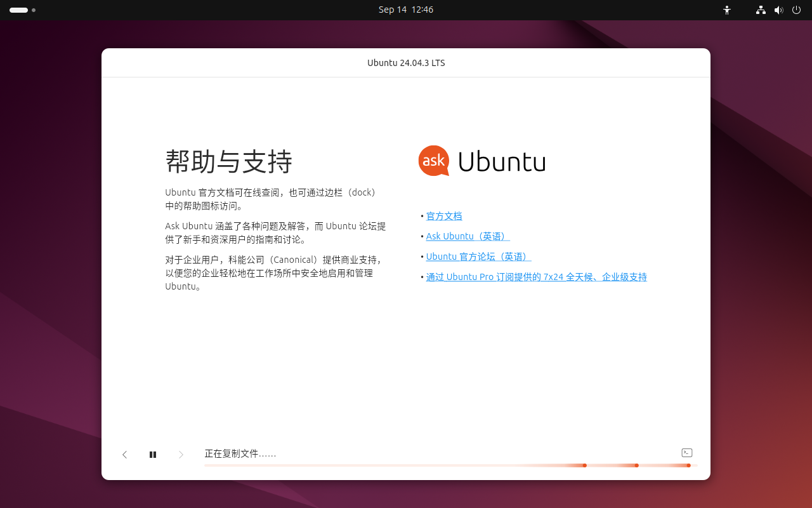Click the Ubuntu 24.04.3 LTS title
812x508 pixels.
coord(406,63)
